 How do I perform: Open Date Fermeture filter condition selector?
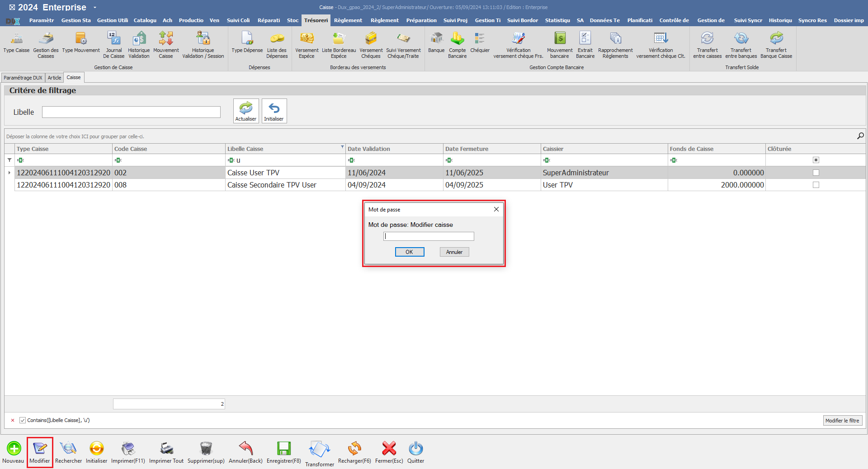(449, 160)
